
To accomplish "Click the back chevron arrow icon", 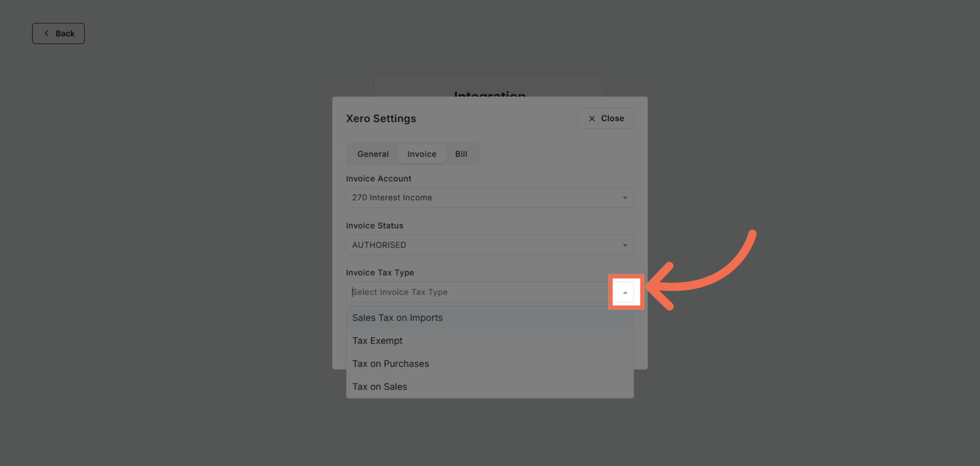I will point(47,33).
